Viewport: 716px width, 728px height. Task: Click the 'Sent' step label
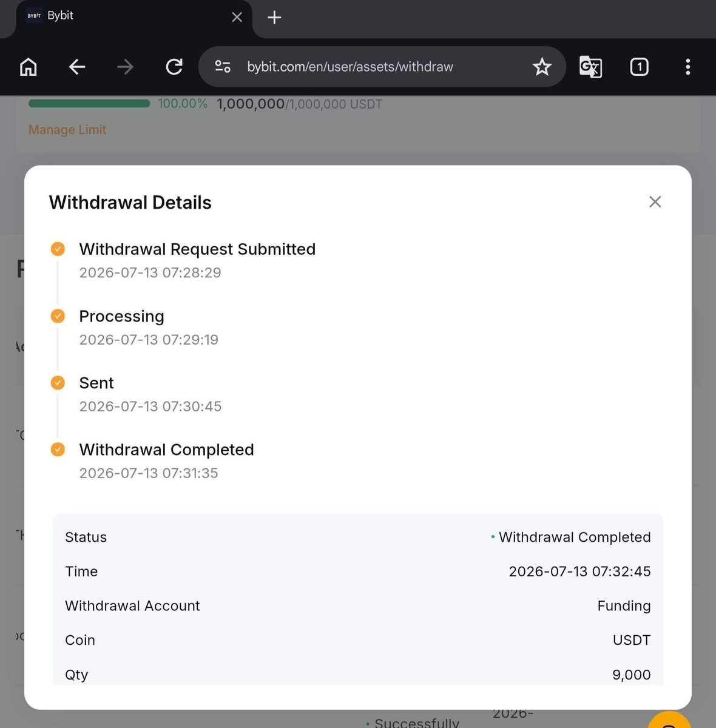coord(96,383)
